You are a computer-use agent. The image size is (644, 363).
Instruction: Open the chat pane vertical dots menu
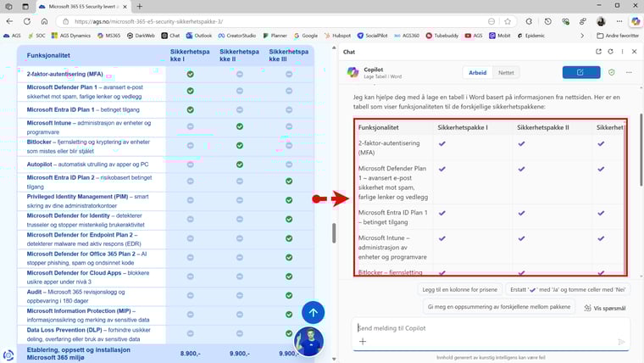pyautogui.click(x=622, y=52)
